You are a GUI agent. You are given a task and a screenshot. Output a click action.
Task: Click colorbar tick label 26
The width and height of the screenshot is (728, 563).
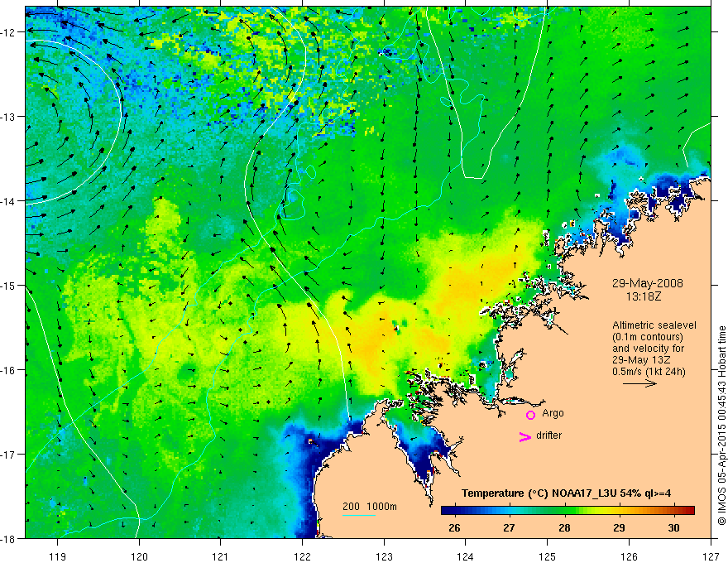[x=454, y=527]
